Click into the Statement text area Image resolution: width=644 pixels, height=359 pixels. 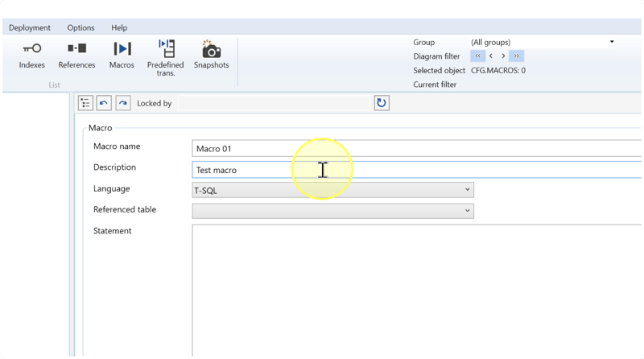click(416, 290)
